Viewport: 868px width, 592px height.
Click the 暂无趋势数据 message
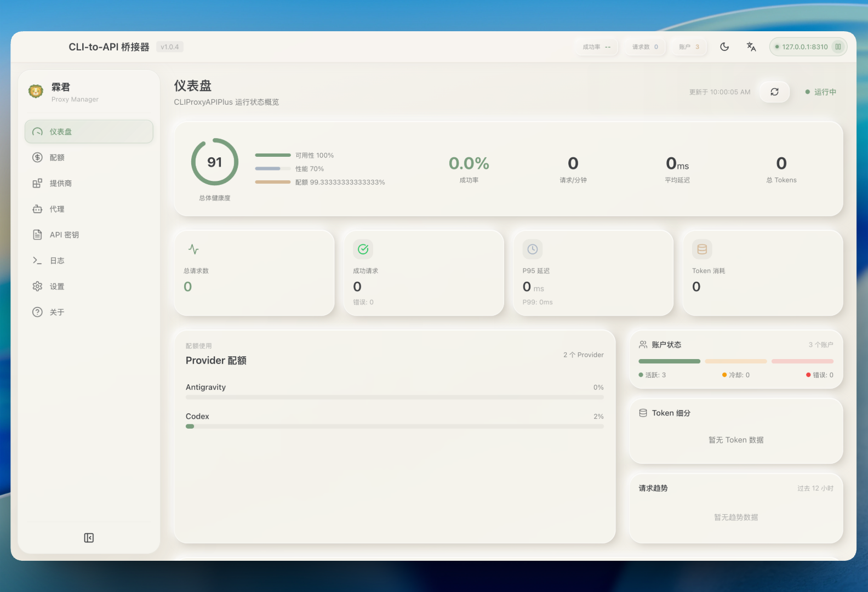736,517
